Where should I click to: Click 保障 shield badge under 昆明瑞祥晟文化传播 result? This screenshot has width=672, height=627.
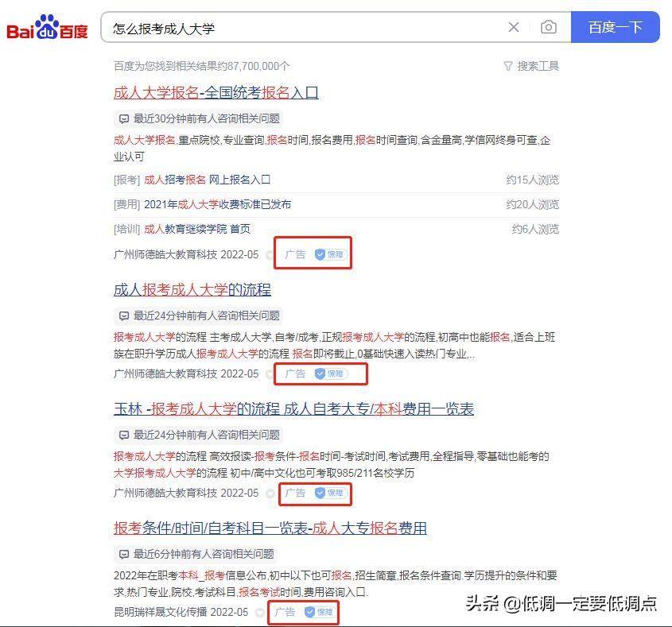click(319, 612)
